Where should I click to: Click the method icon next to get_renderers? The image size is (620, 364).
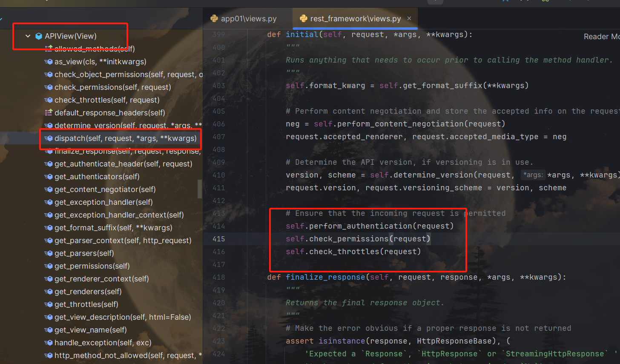49,292
